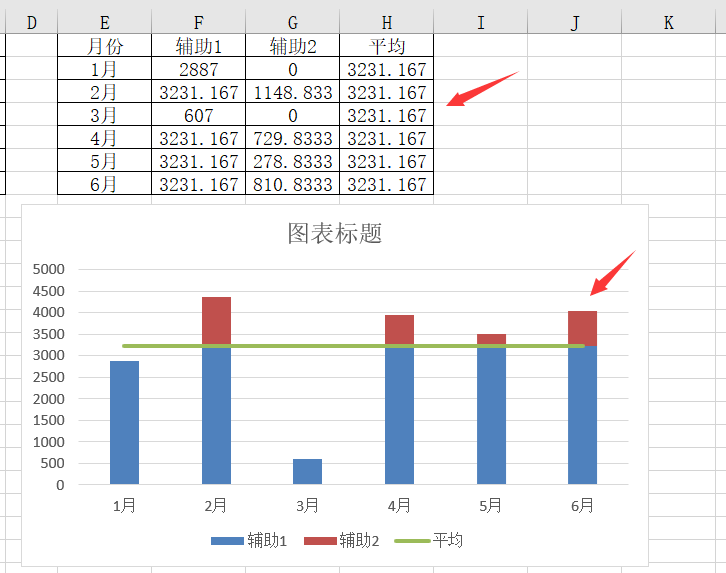The width and height of the screenshot is (726, 573).
Task: Select the blue 3月 bar in the chart
Action: (307, 471)
